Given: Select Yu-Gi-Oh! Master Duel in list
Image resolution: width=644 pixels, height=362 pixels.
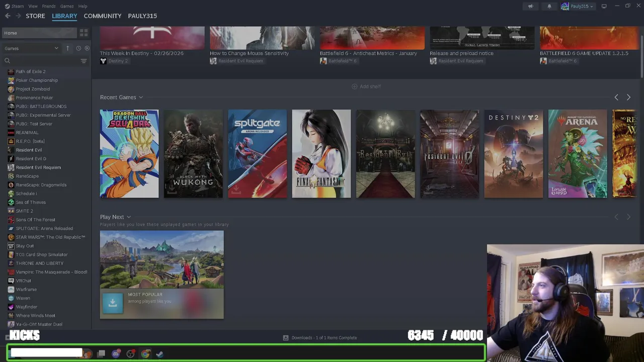Looking at the screenshot, I should coord(39,324).
